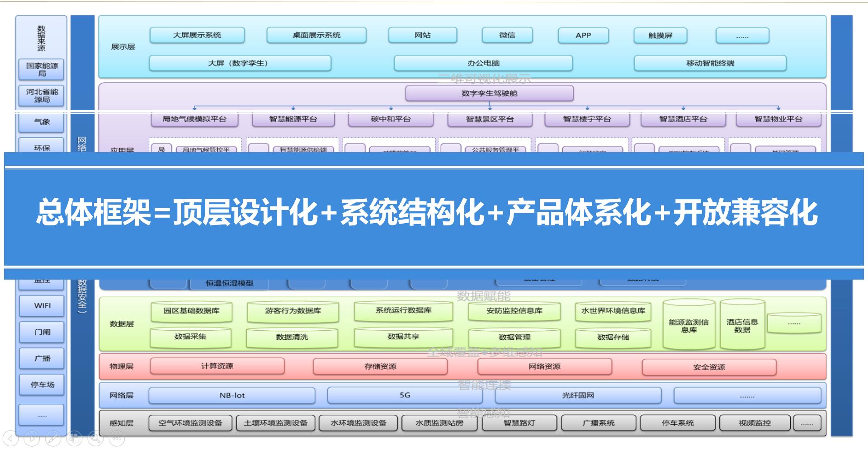Select the 数字孪生驾驶舱 box
Viewport: 868px width, 449px height.
click(489, 94)
